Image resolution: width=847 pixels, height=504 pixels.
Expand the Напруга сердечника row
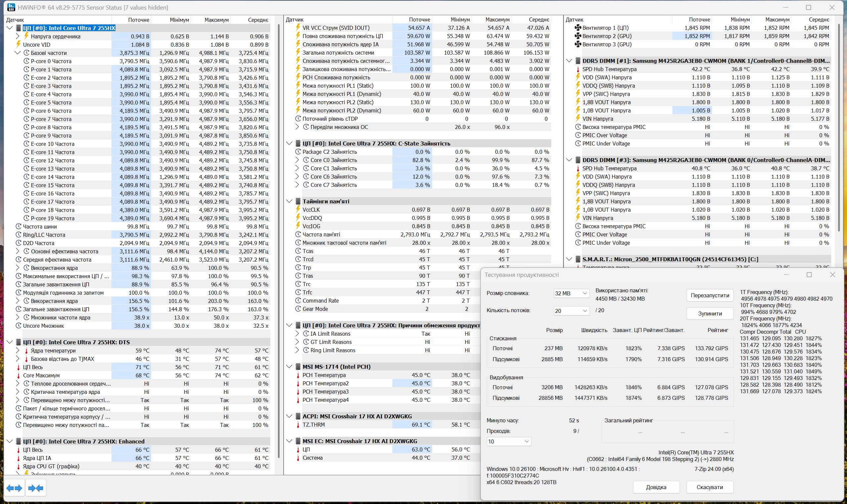[18, 36]
